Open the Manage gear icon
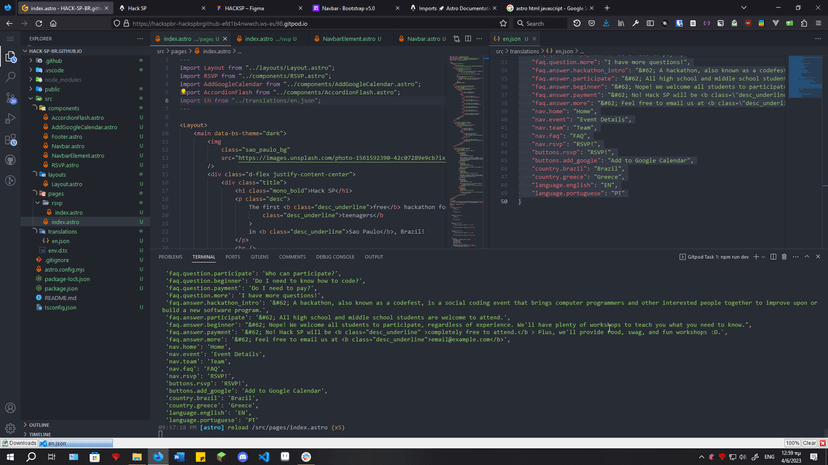The height and width of the screenshot is (465, 828). (x=11, y=428)
